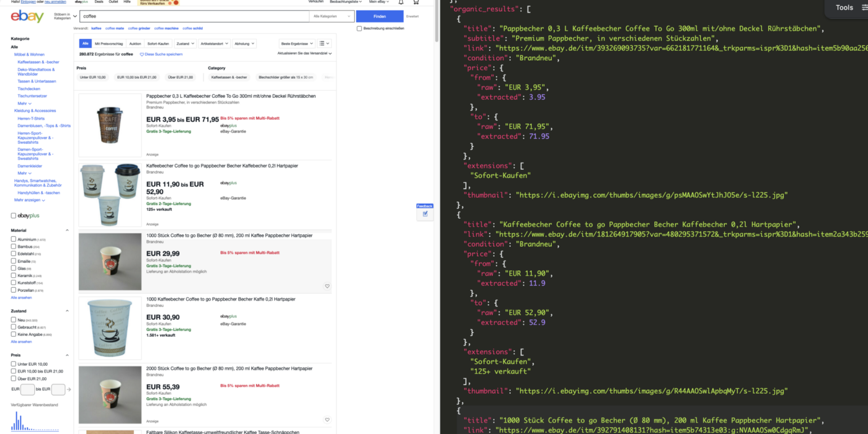Image resolution: width=868 pixels, height=434 pixels.
Task: Enable Beschreibung einschließen checkbox
Action: 359,29
